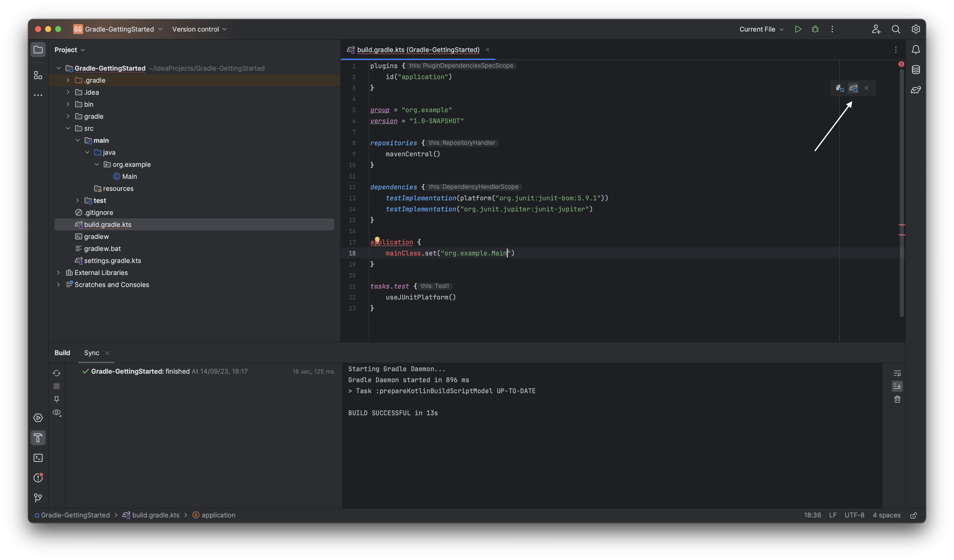Select the gradlew.bat file
Viewport: 954px width, 560px height.
coord(98,249)
